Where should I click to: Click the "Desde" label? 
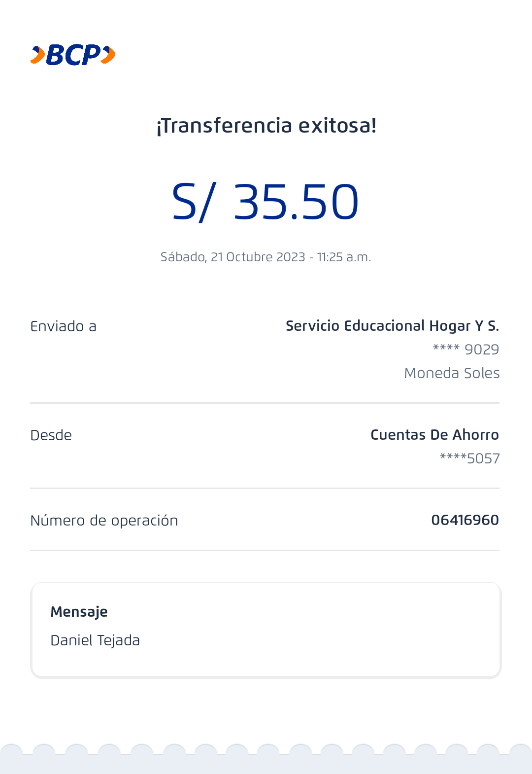(51, 435)
